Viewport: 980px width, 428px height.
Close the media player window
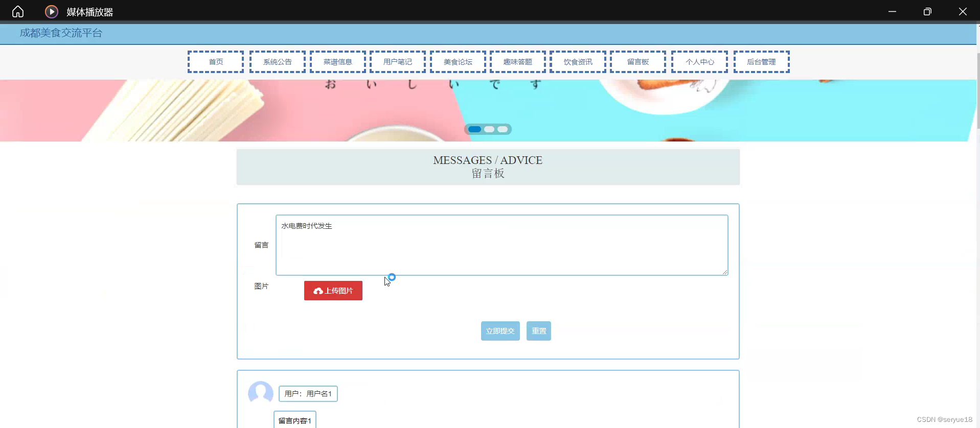pyautogui.click(x=963, y=11)
